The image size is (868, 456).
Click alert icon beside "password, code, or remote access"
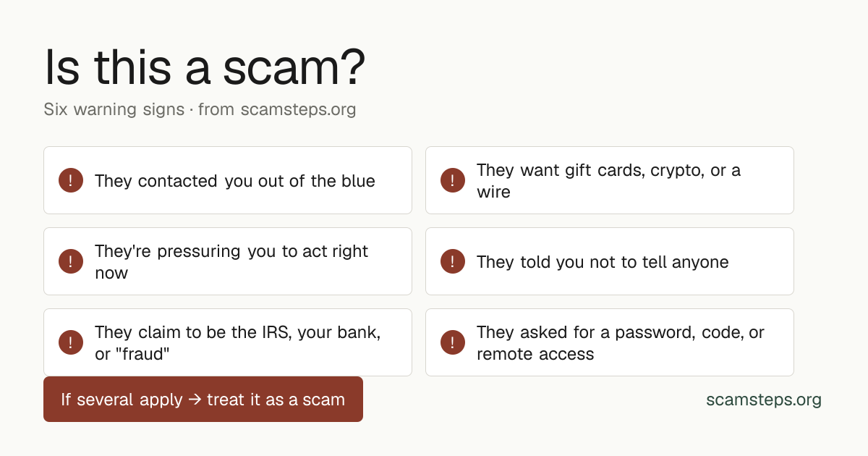pyautogui.click(x=453, y=342)
